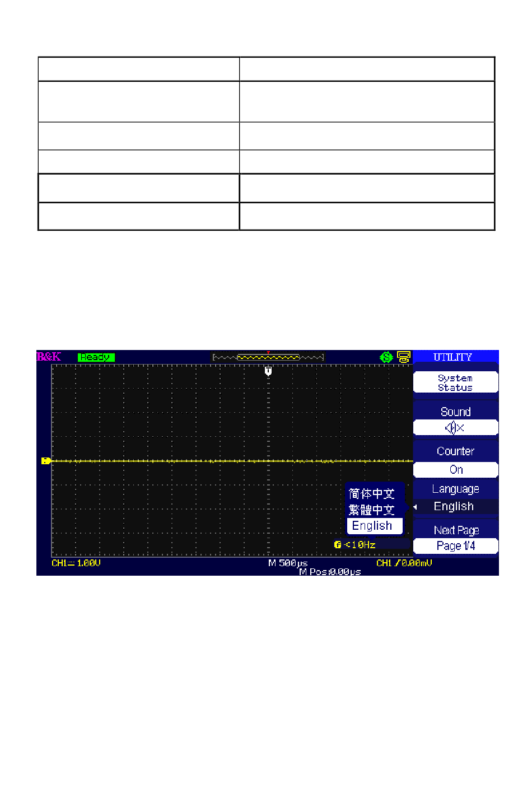Click the trigger position T marker
Screen dimensions: 532x798
tap(268, 371)
